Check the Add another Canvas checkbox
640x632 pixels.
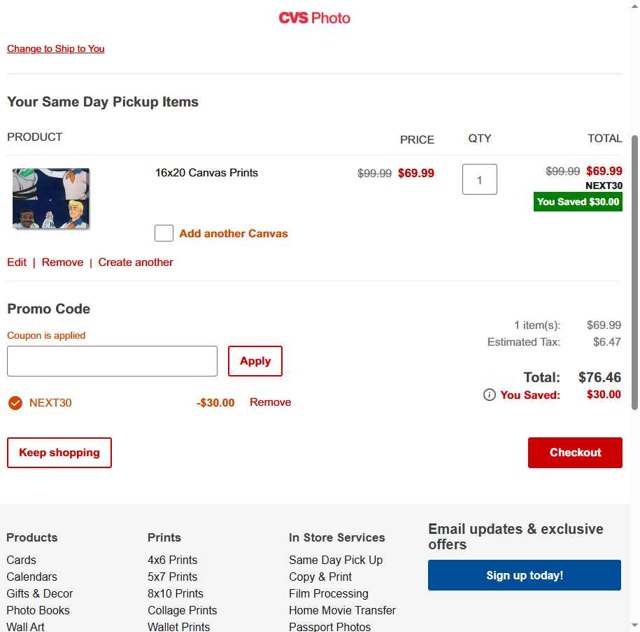pyautogui.click(x=164, y=233)
